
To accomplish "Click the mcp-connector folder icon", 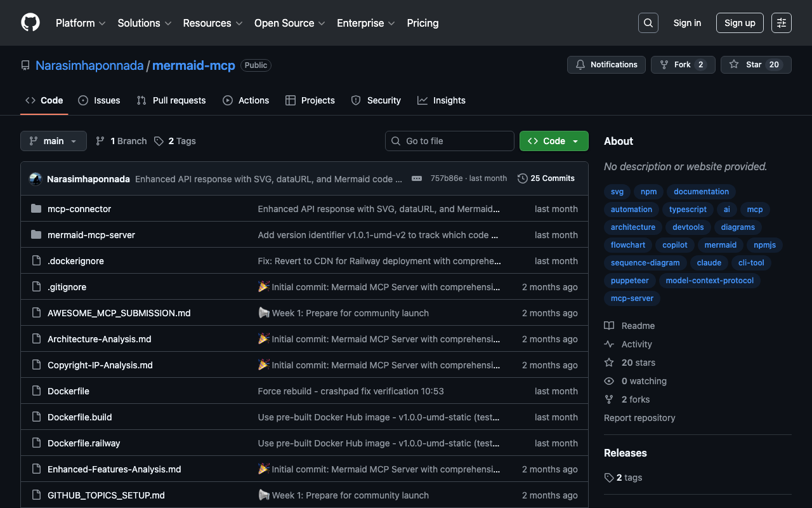I will pos(36,209).
